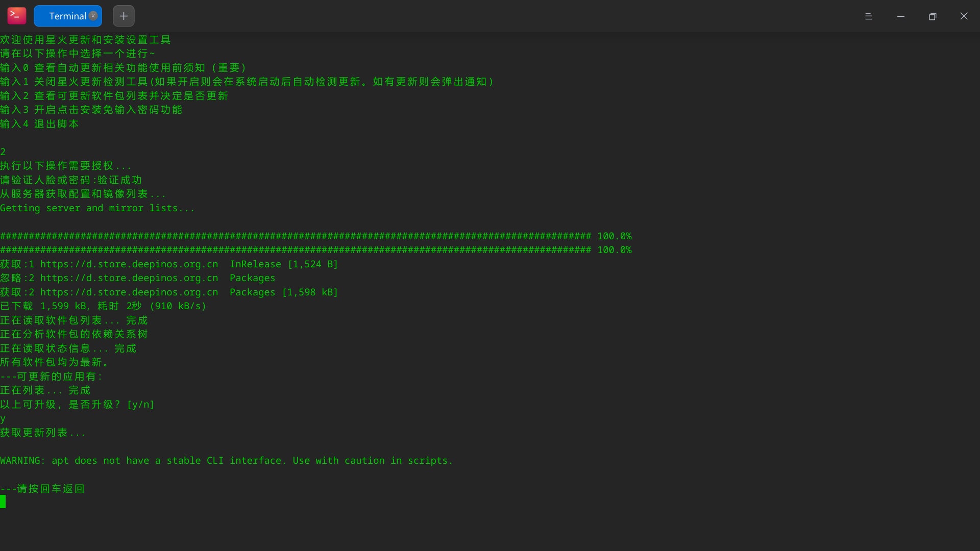Image resolution: width=980 pixels, height=551 pixels.
Task: Click the restore window icon
Action: pos(932,16)
